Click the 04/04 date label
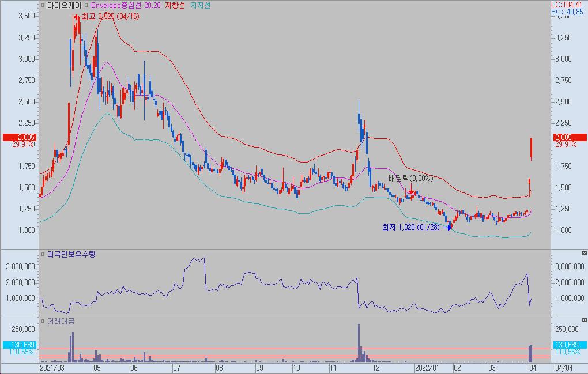 564,368
